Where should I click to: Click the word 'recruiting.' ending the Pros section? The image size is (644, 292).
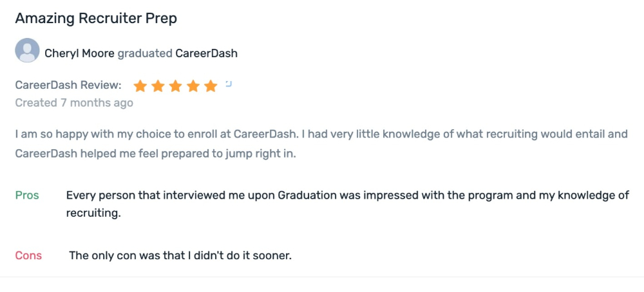(x=93, y=214)
